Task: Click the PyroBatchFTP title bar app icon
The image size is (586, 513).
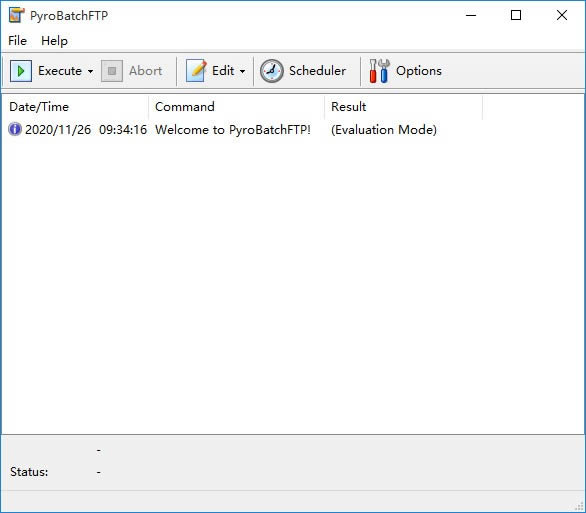Action: (16, 15)
